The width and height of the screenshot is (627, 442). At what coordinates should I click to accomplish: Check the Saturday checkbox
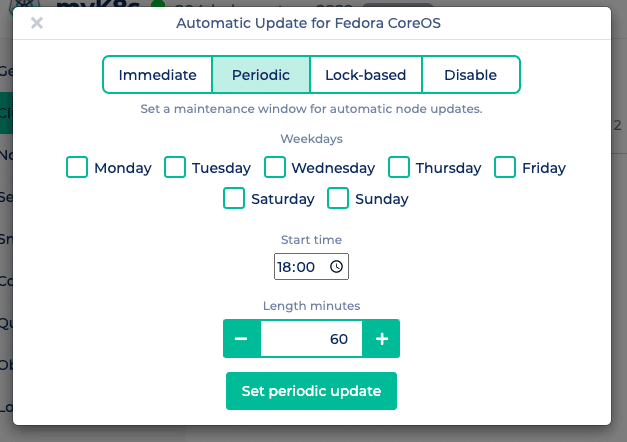pos(234,198)
